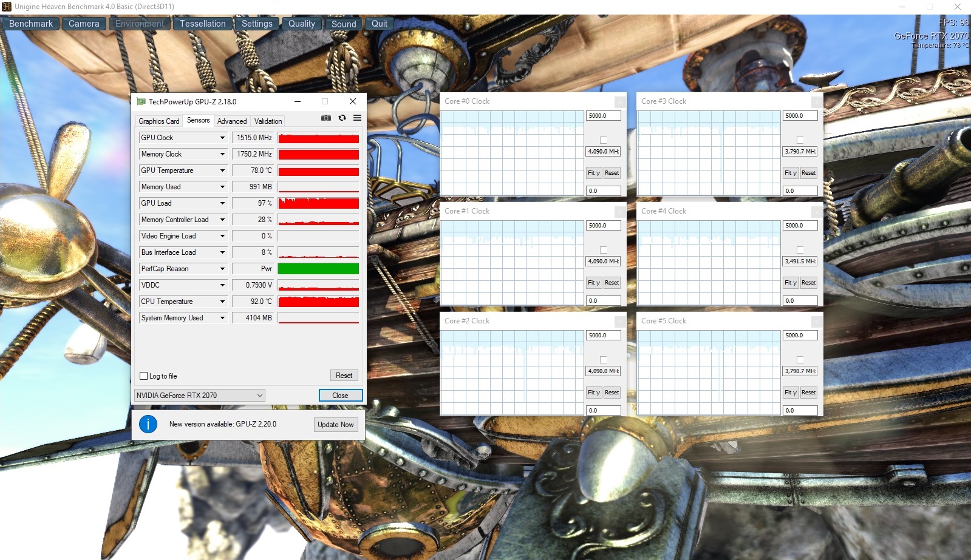The width and height of the screenshot is (971, 560).
Task: Open the Settings menu in Heaven
Action: tap(257, 24)
